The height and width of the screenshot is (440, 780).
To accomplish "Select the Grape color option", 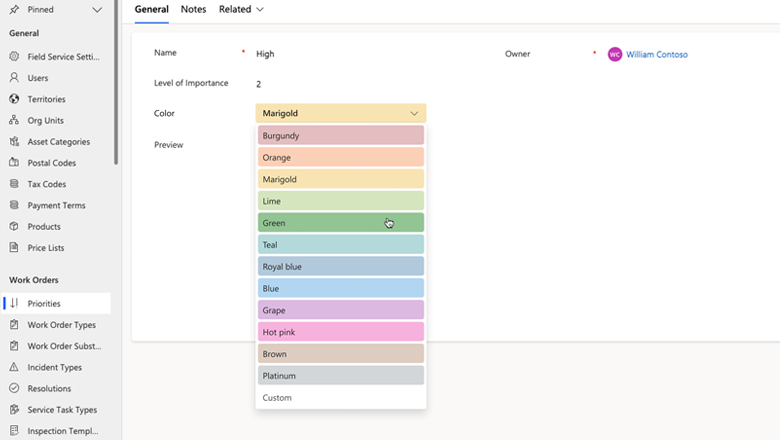I will tap(341, 310).
